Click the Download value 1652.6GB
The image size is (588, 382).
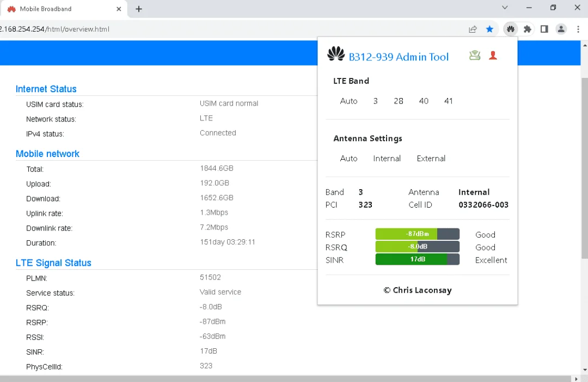(x=217, y=197)
